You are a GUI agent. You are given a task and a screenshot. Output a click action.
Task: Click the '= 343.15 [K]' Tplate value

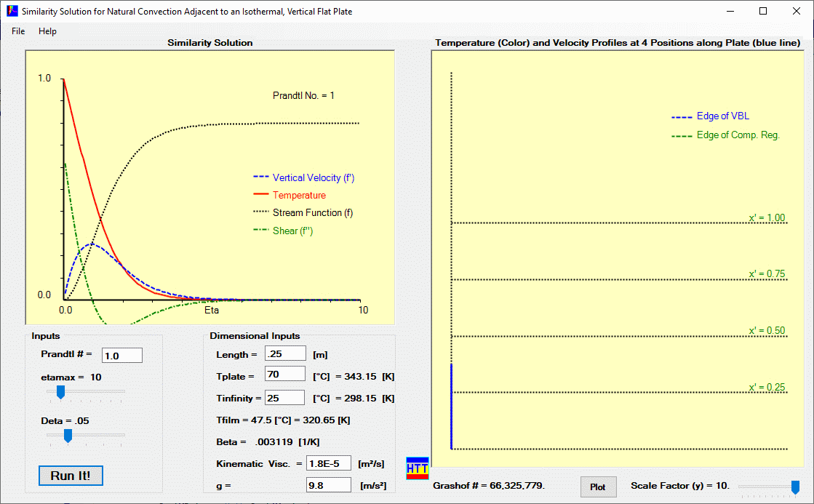coord(365,376)
